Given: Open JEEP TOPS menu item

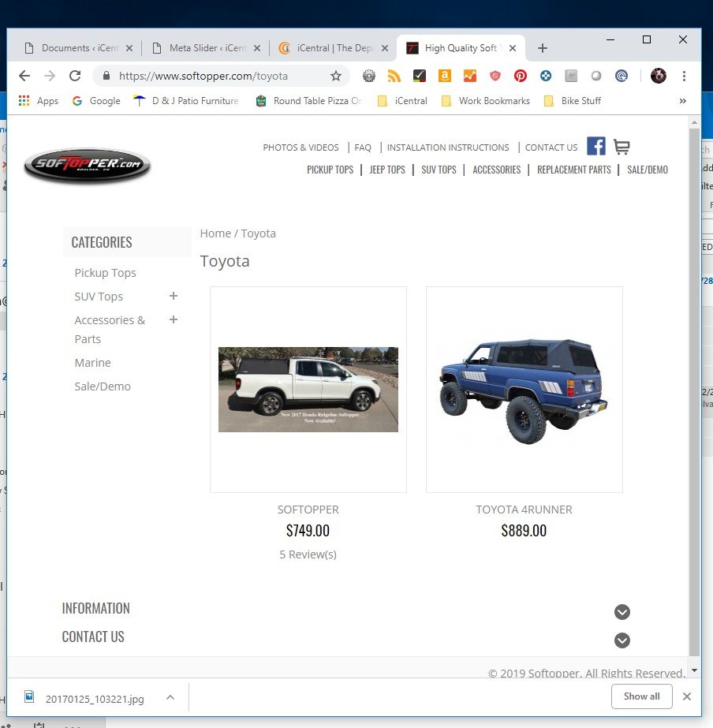Looking at the screenshot, I should [x=387, y=170].
